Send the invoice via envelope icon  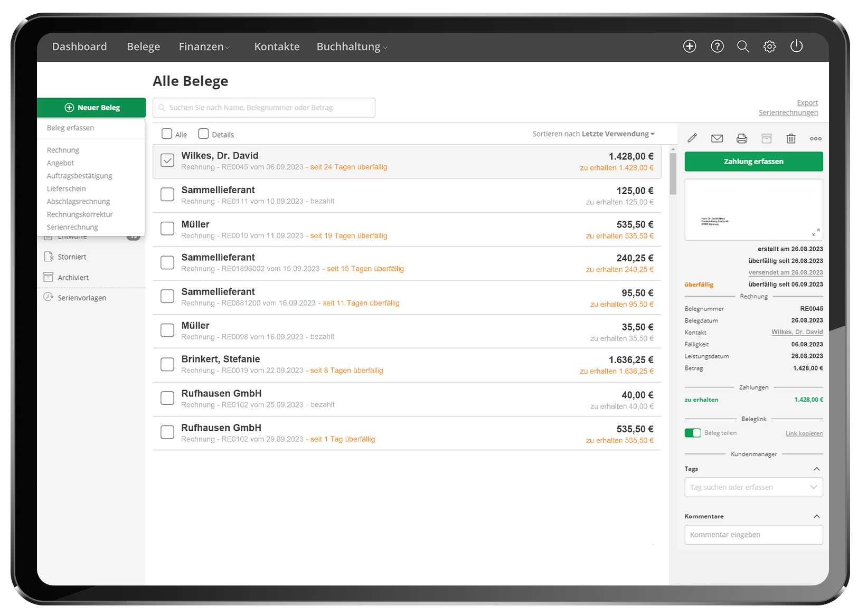(x=717, y=138)
